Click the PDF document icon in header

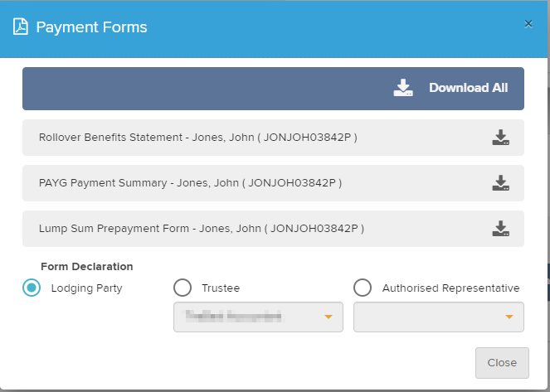(21, 27)
